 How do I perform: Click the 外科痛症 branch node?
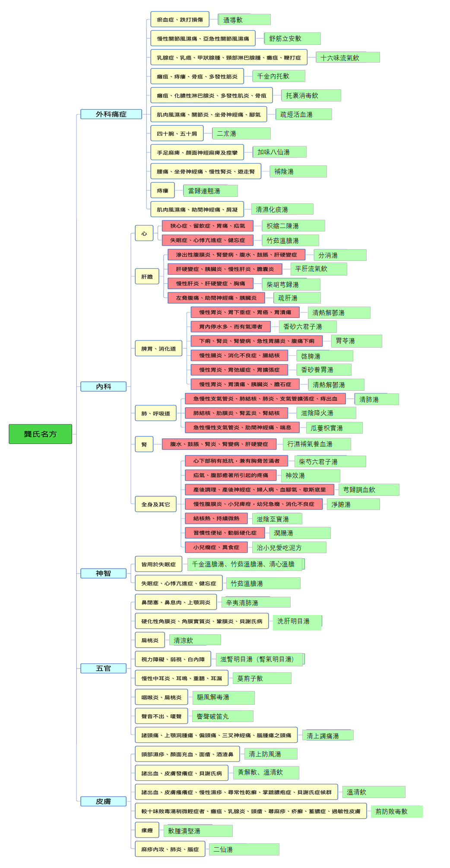[x=111, y=114]
